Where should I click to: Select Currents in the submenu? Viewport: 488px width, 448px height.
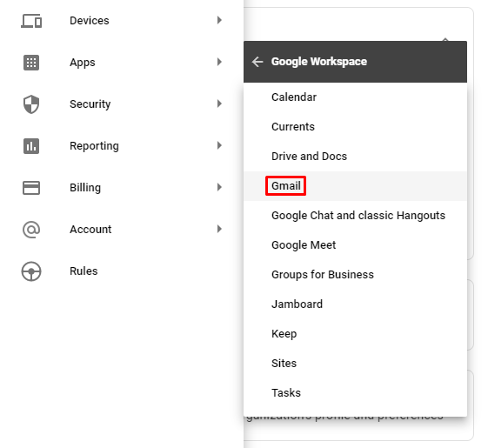[x=355, y=127]
